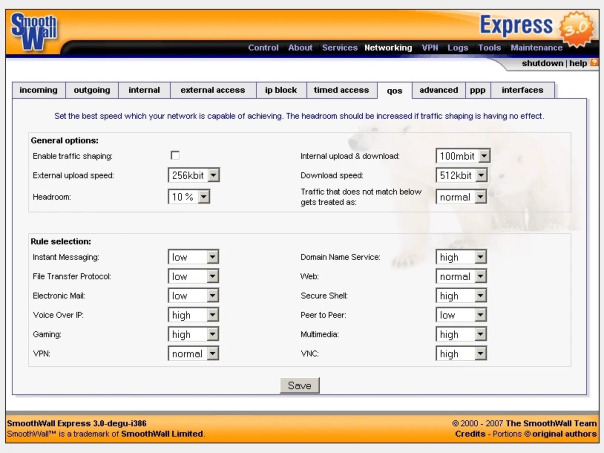
Task: Switch to the advanced tab
Action: tap(439, 90)
